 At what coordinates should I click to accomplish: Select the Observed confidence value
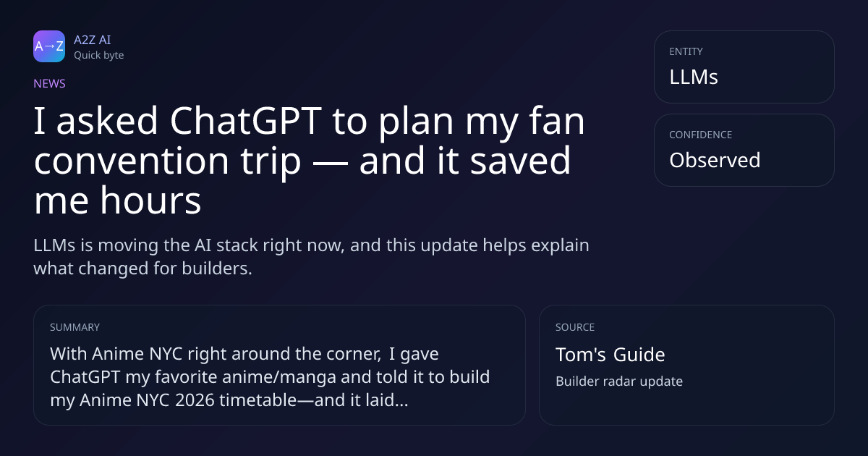pyautogui.click(x=715, y=160)
